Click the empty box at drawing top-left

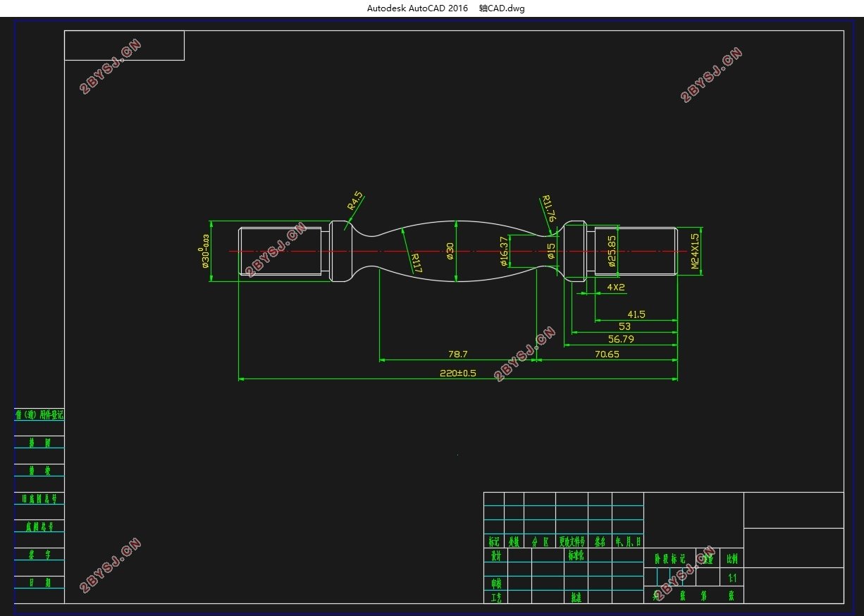coord(125,45)
